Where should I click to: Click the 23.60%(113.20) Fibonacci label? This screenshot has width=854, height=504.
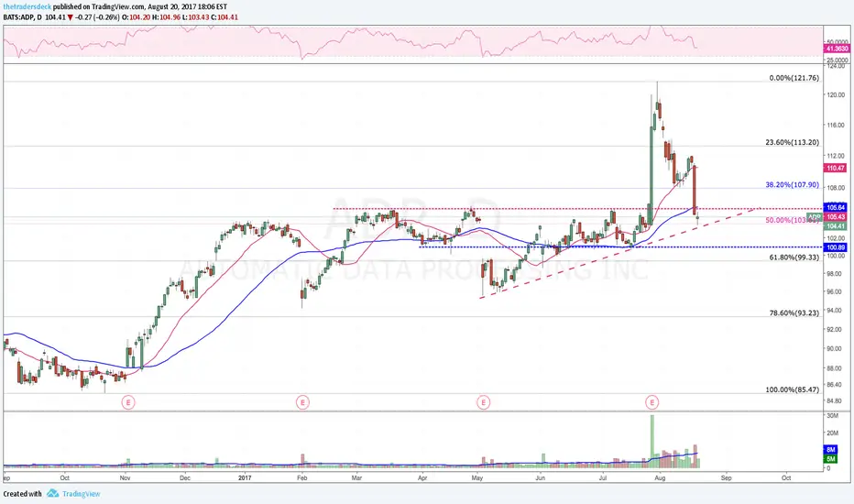(x=792, y=142)
